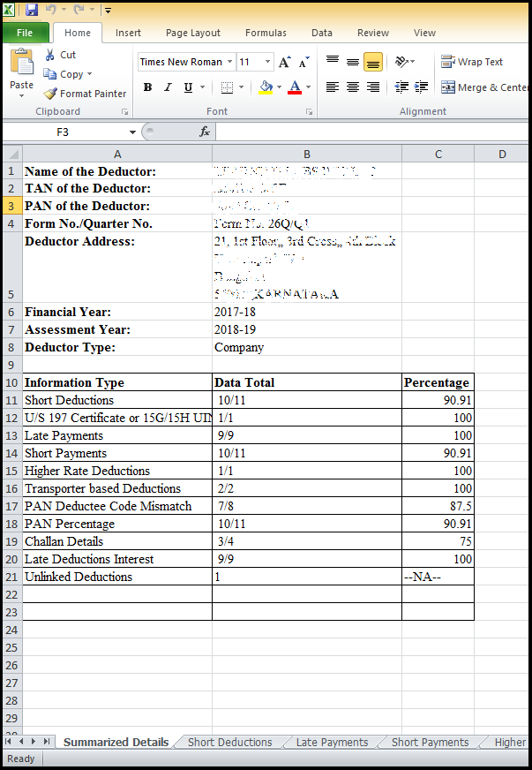
Task: Apply red font color
Action: (x=295, y=87)
